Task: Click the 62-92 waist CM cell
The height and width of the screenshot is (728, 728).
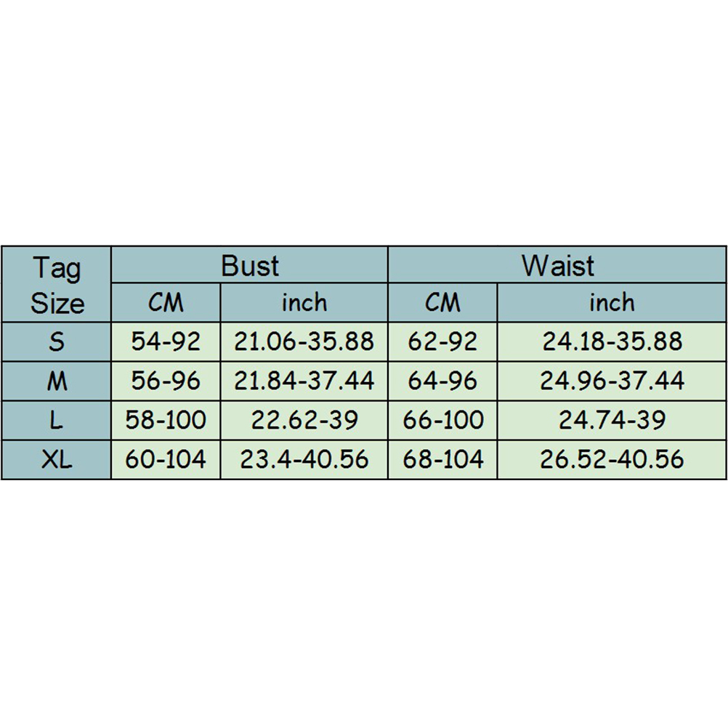Action: 442,341
